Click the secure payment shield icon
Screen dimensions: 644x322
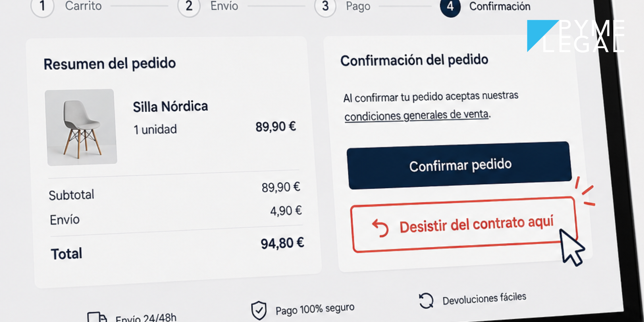(259, 310)
